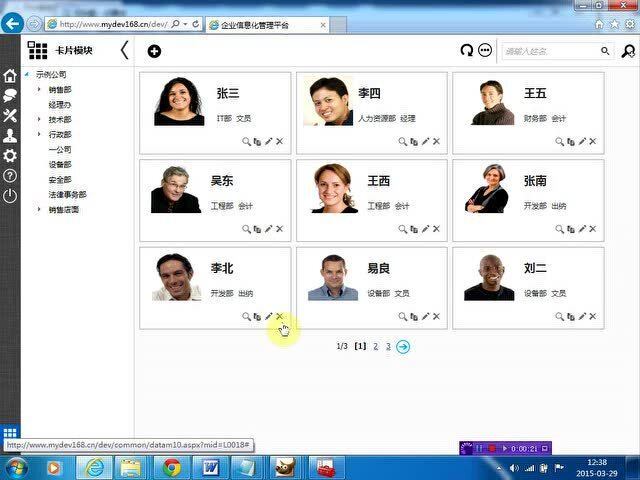This screenshot has width=640, height=480.
Task: Click the next page arrow button
Action: (x=403, y=346)
